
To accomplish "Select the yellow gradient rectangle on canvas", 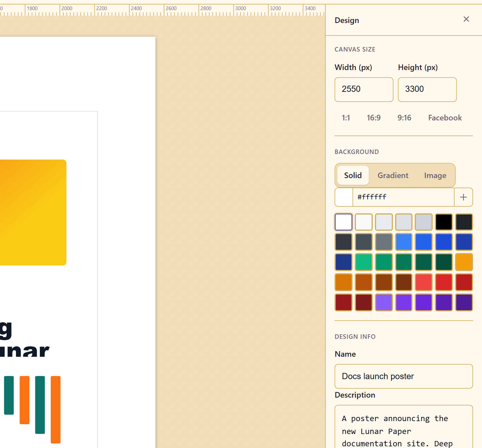I will click(x=33, y=213).
